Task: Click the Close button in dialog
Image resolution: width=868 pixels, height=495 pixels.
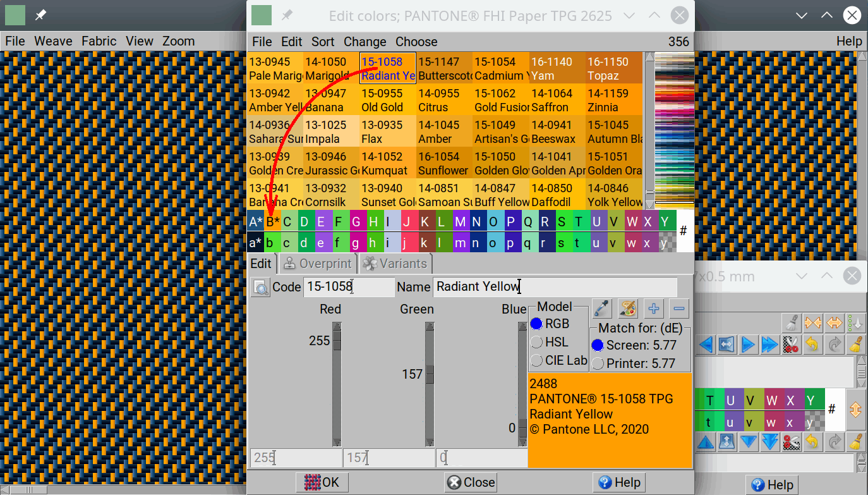Action: 471,482
